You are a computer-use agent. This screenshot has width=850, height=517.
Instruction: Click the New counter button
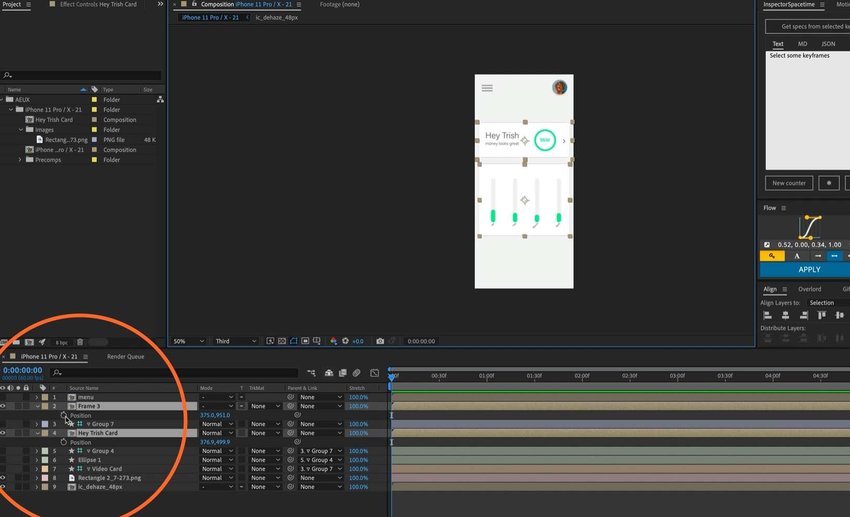point(789,183)
